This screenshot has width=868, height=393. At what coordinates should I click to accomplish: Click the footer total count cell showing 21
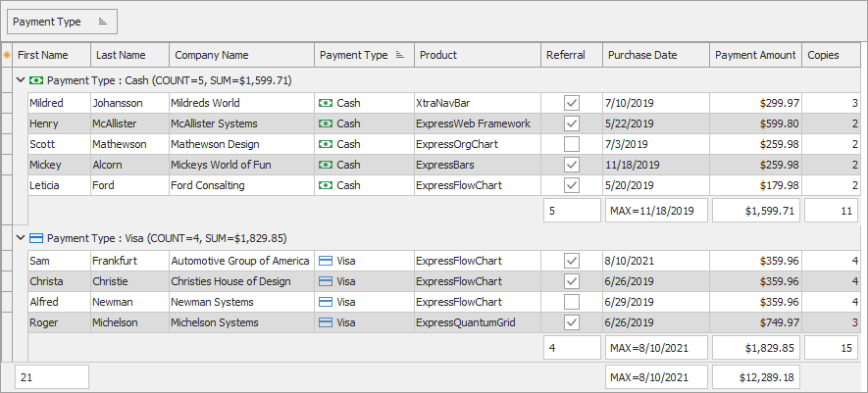coord(52,377)
